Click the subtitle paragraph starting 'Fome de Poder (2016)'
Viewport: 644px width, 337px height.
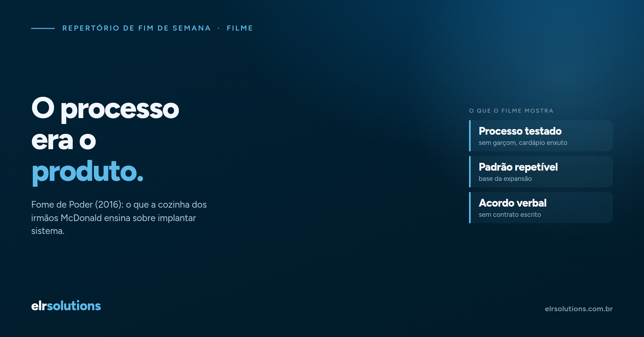119,218
